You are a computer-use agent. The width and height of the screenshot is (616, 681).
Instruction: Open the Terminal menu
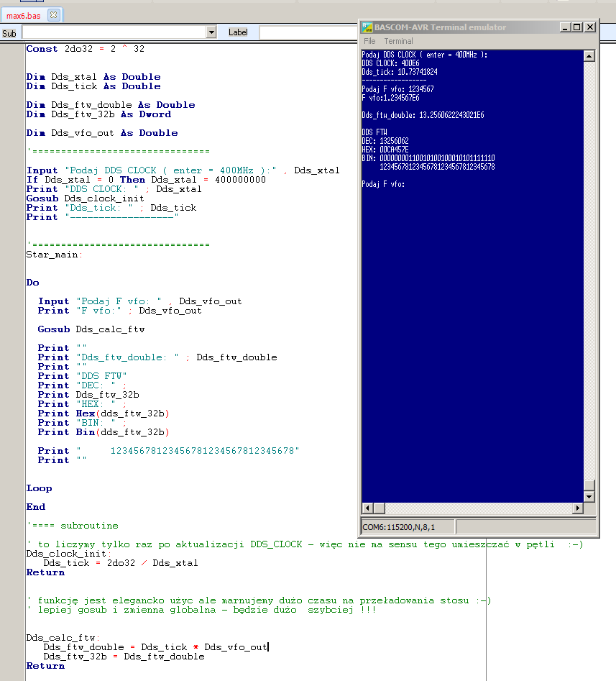pos(398,41)
